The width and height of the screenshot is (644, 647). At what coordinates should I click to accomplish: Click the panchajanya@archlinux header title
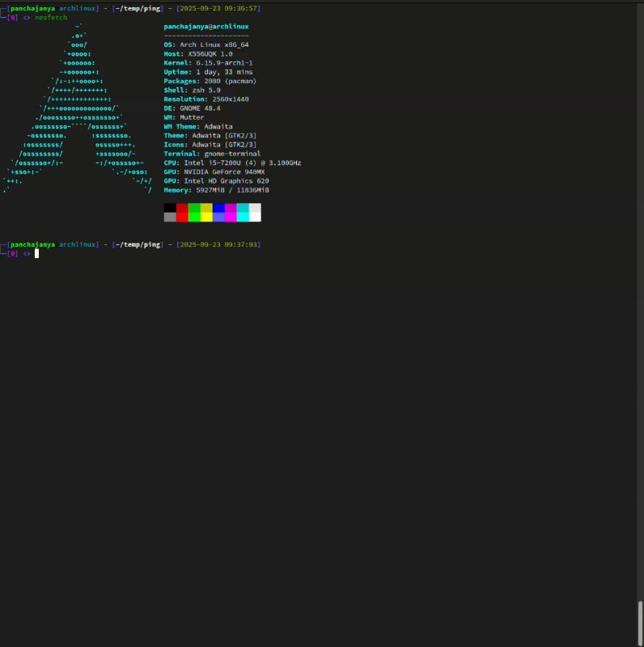205,27
